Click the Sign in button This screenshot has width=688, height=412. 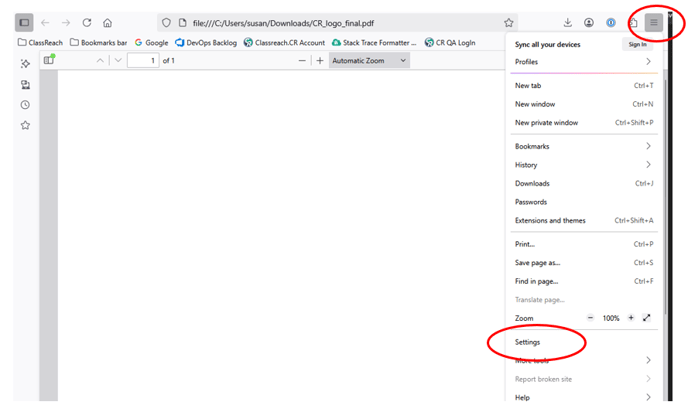click(637, 44)
